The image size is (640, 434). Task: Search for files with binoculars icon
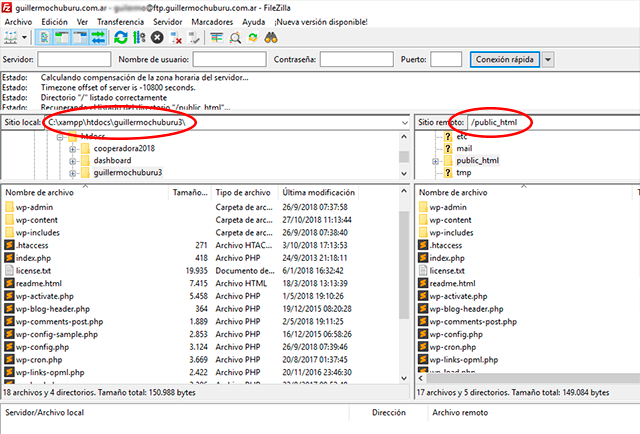271,38
